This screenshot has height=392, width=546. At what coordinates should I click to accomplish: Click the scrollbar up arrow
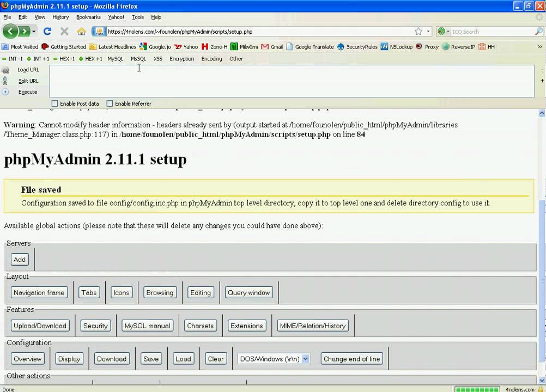pos(542,113)
